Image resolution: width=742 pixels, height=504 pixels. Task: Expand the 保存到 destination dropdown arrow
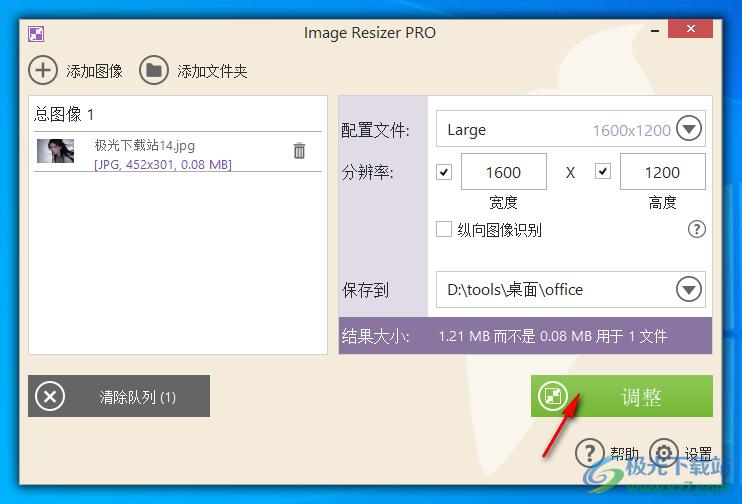[689, 289]
